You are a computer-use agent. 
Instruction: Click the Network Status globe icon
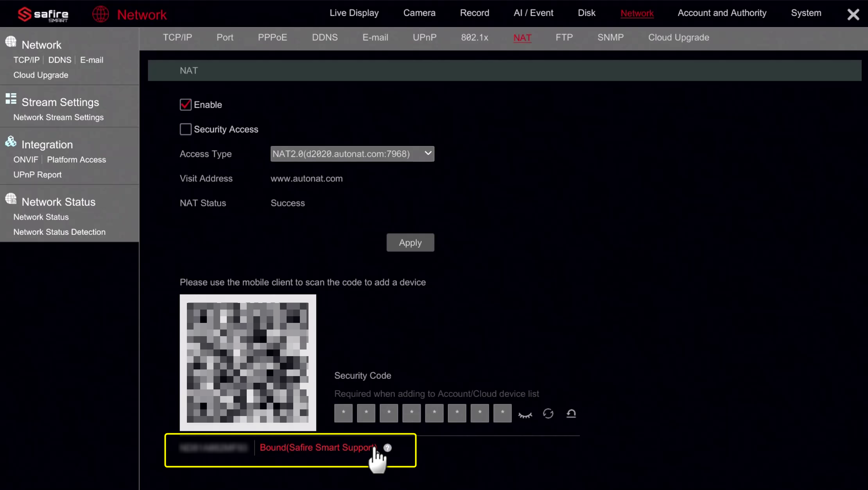tap(11, 199)
